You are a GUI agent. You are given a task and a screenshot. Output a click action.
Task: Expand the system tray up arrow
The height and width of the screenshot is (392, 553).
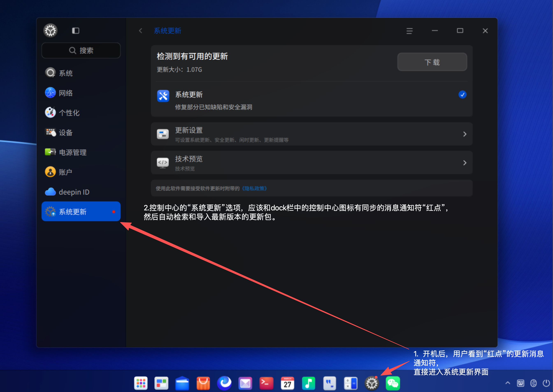coord(508,383)
